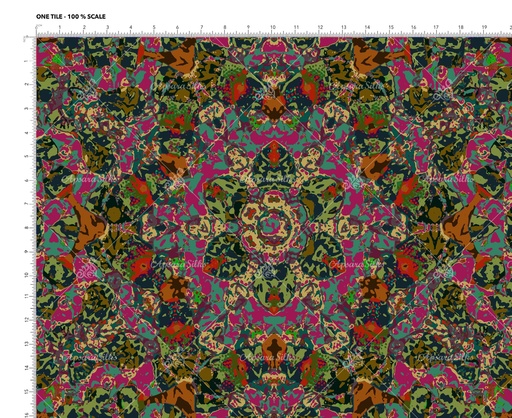Select the 3 mark on the horizontal ruler
Screen dimensions: 512x418
[x=108, y=27]
